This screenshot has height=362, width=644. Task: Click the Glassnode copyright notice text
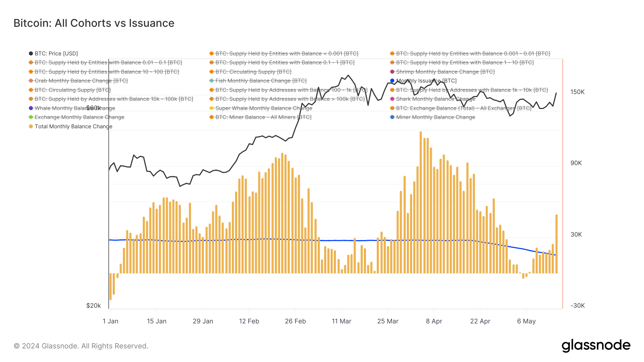point(81,346)
